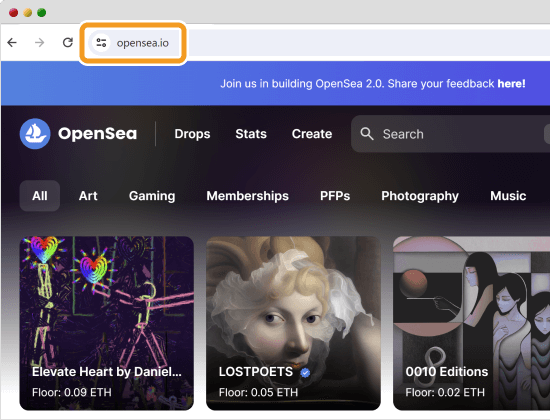Click the green maximize window button
550x420 pixels.
[41, 13]
